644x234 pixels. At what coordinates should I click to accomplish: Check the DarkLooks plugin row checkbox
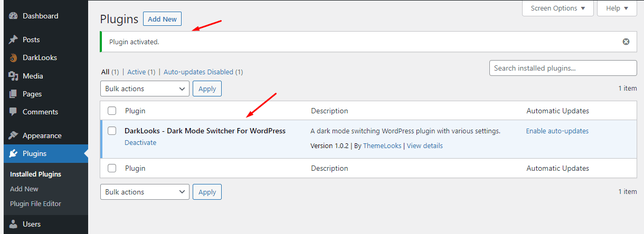(x=112, y=131)
